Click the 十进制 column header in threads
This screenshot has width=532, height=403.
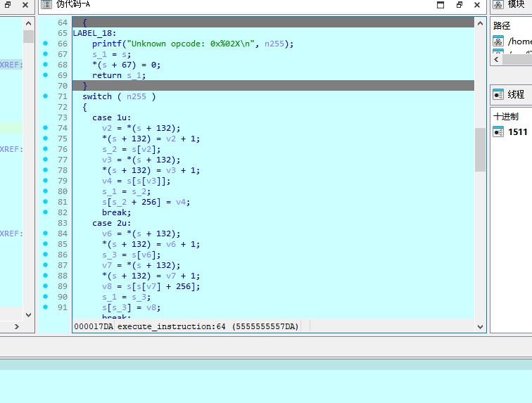pos(505,117)
